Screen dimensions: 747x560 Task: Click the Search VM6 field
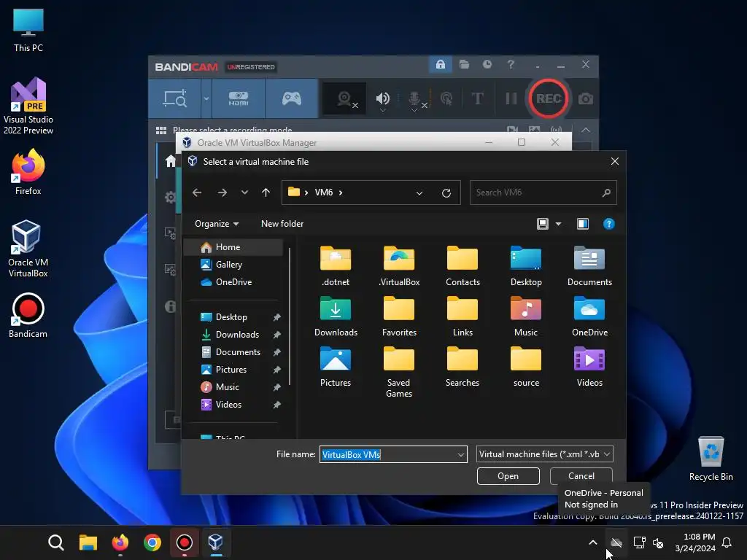(543, 192)
